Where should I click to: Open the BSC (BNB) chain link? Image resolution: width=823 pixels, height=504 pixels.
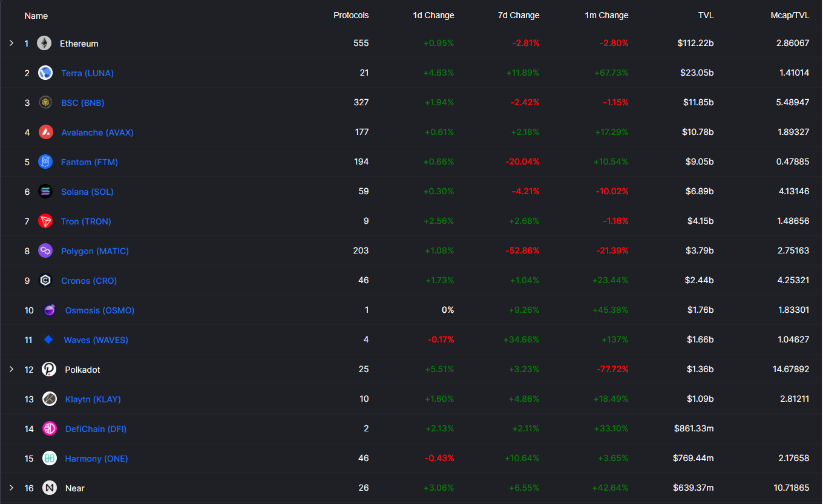point(83,103)
